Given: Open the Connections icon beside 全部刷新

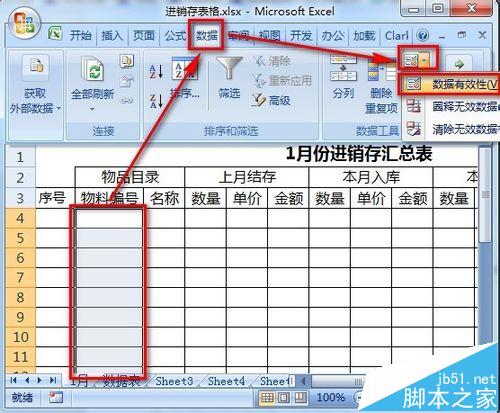Looking at the screenshot, I should 127,61.
